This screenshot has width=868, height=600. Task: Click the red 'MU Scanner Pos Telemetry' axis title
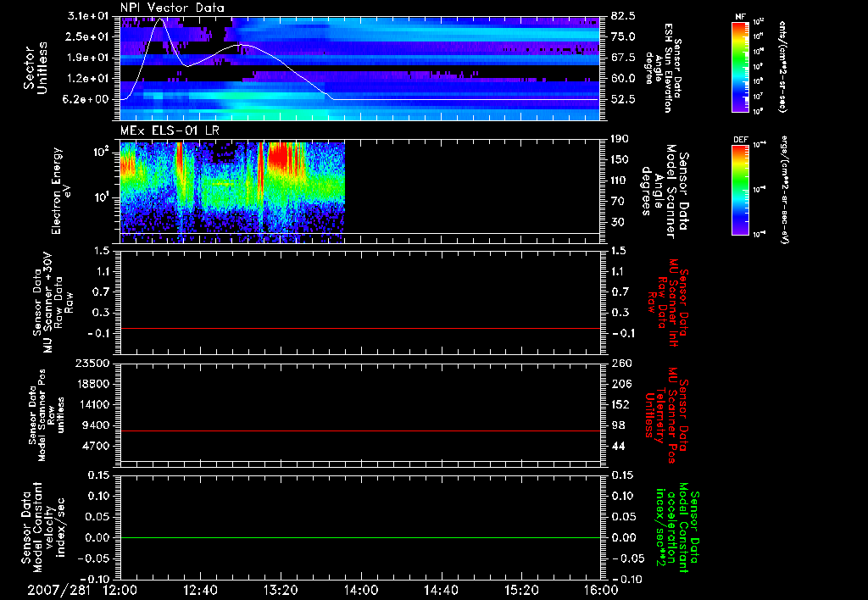point(667,415)
